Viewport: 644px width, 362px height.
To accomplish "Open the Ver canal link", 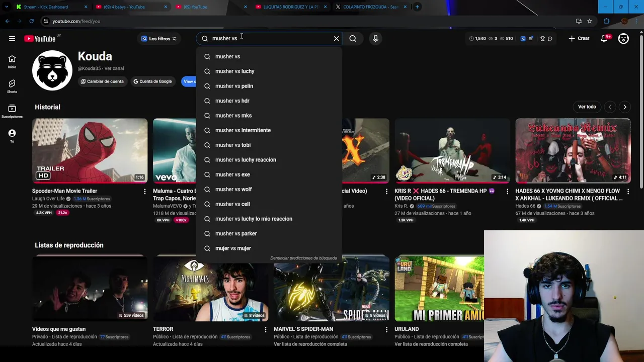I will click(x=114, y=68).
